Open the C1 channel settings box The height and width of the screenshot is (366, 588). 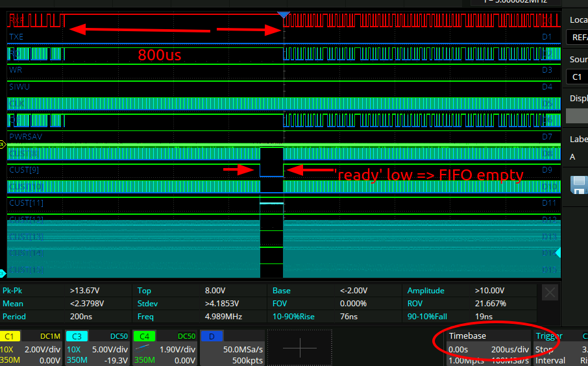(x=31, y=348)
